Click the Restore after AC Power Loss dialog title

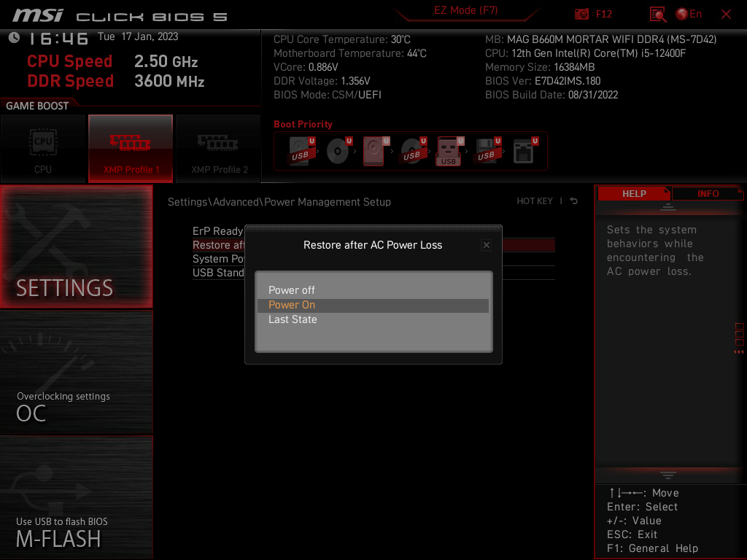373,245
